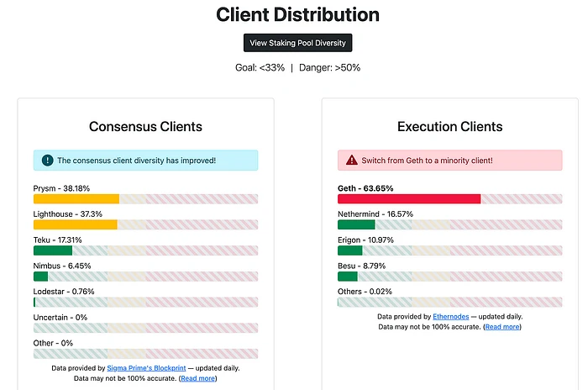The height and width of the screenshot is (390, 588).
Task: Click the Teku 17.31% progress bar
Action: click(145, 250)
